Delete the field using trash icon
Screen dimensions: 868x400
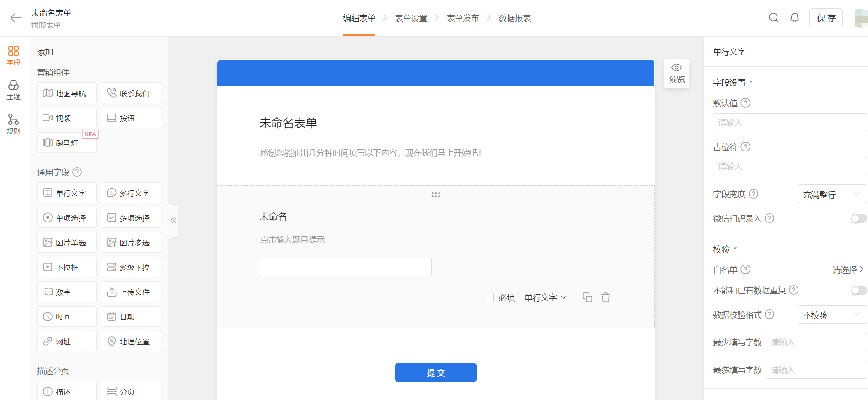click(x=605, y=297)
